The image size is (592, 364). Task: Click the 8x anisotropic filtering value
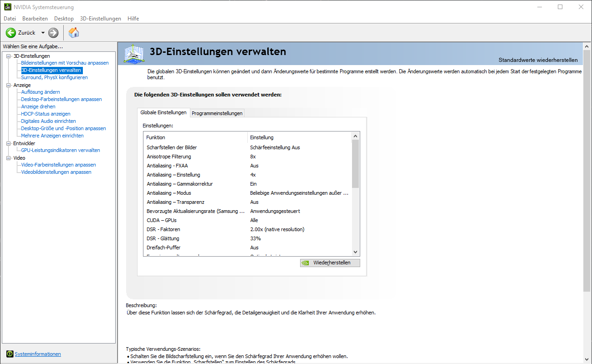[253, 157]
